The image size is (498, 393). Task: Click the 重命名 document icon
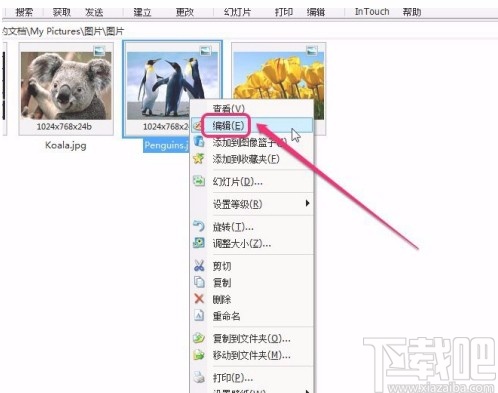(199, 315)
